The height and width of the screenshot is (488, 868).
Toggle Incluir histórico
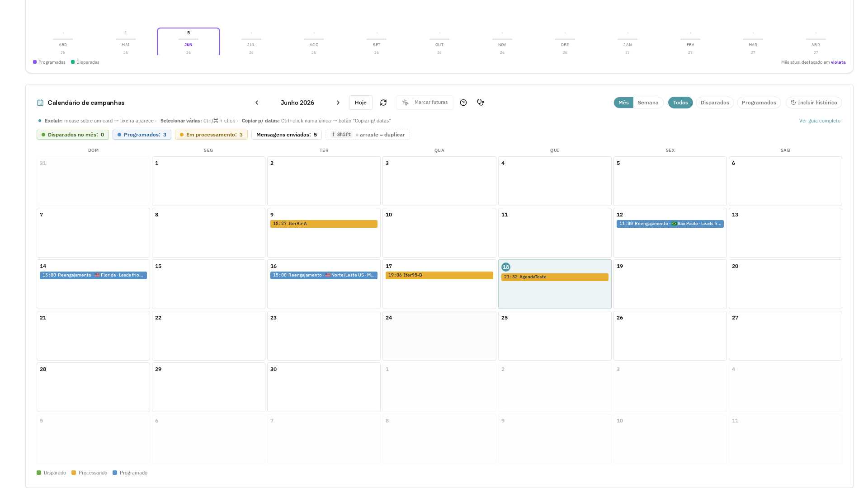point(814,103)
